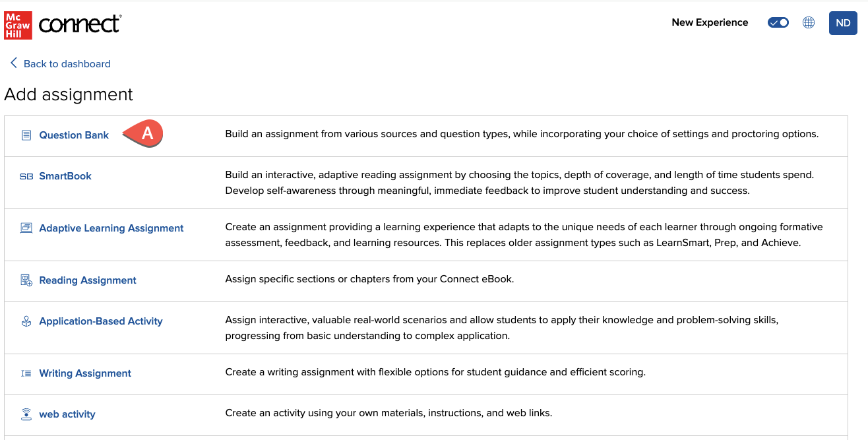The height and width of the screenshot is (440, 868).
Task: Select Reading Assignment option
Action: click(88, 280)
